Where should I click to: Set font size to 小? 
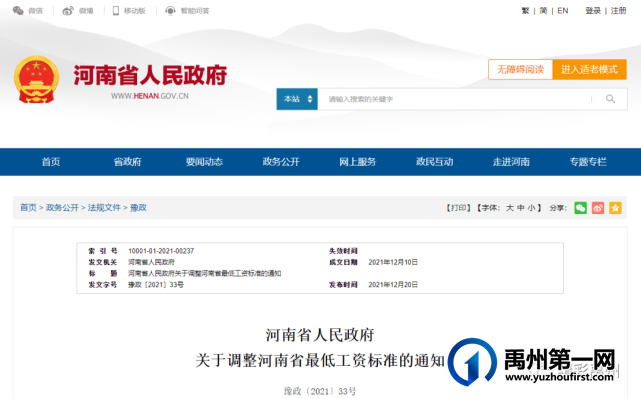(531, 208)
